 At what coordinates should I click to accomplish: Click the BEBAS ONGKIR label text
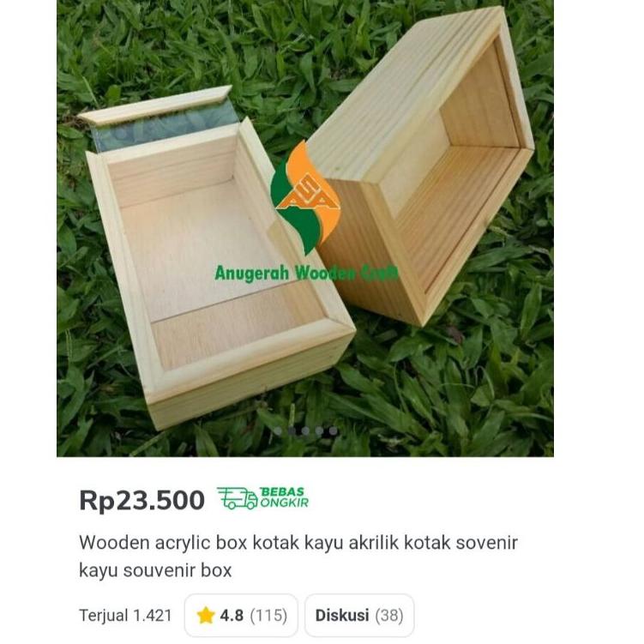284,497
